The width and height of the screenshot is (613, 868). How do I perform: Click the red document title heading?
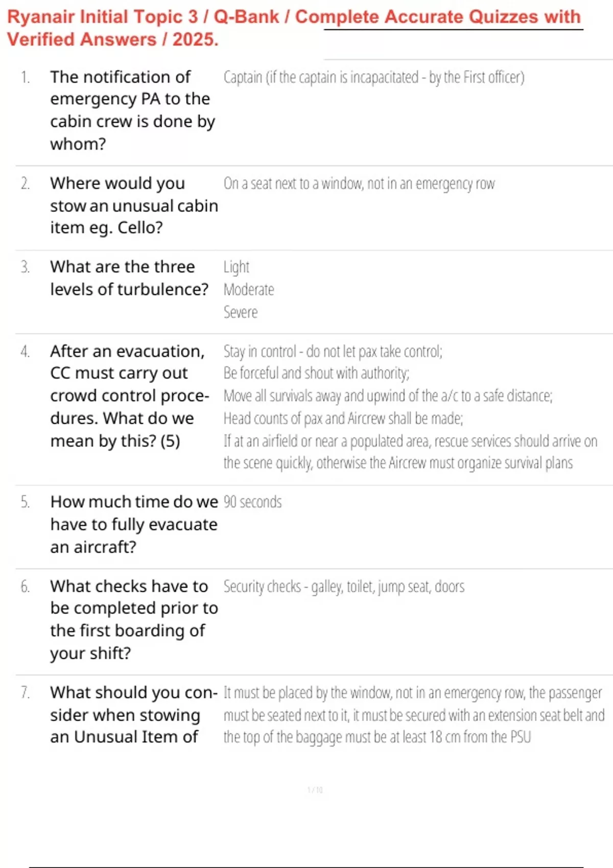[294, 28]
